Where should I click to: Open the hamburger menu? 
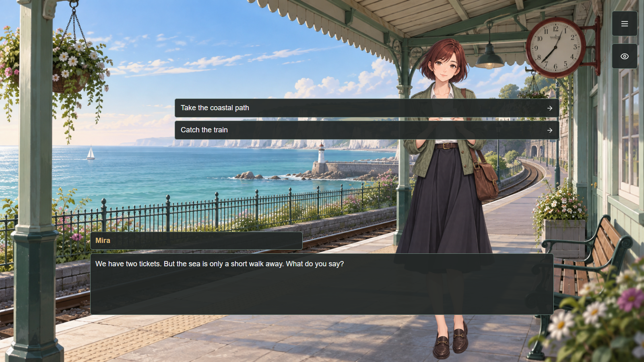[624, 24]
